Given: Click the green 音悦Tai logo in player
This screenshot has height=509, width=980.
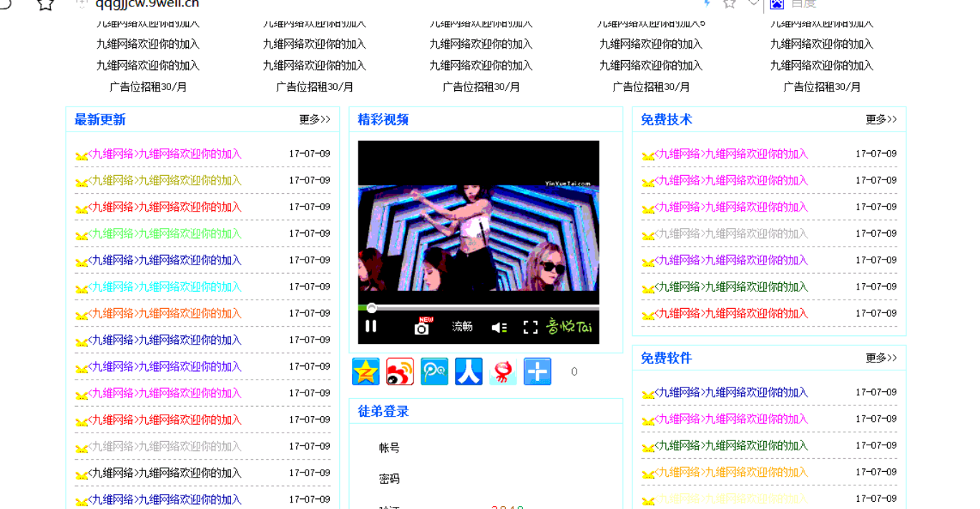Looking at the screenshot, I should pyautogui.click(x=569, y=327).
